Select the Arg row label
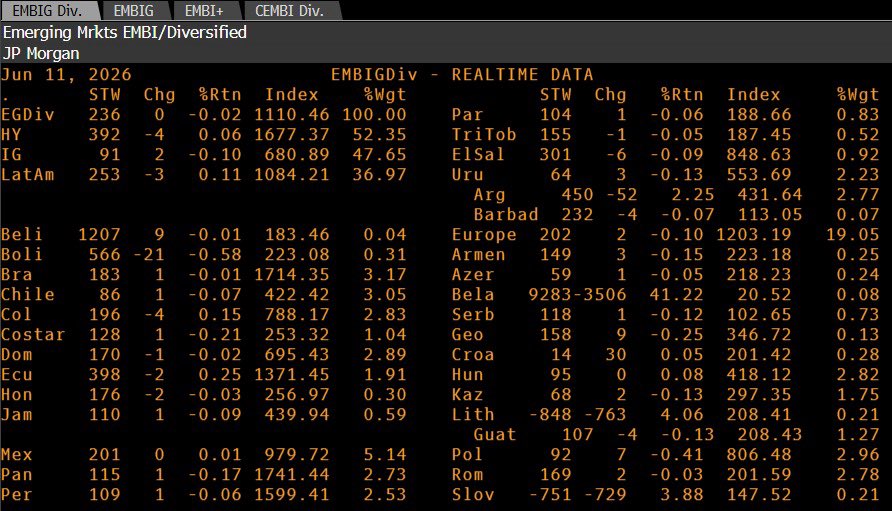 point(489,194)
